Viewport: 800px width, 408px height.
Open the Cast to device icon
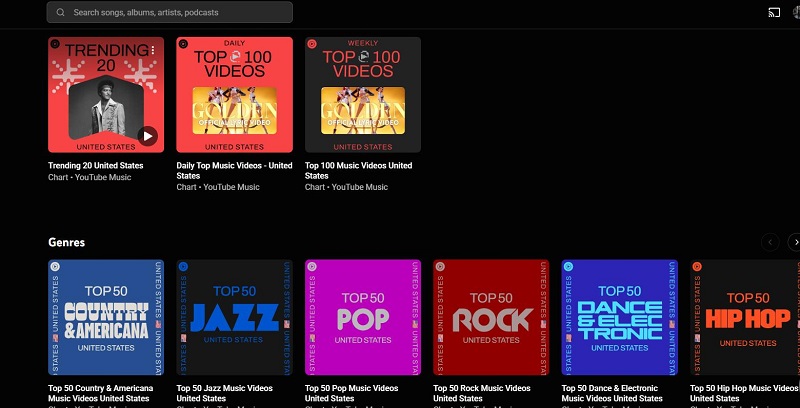point(774,12)
